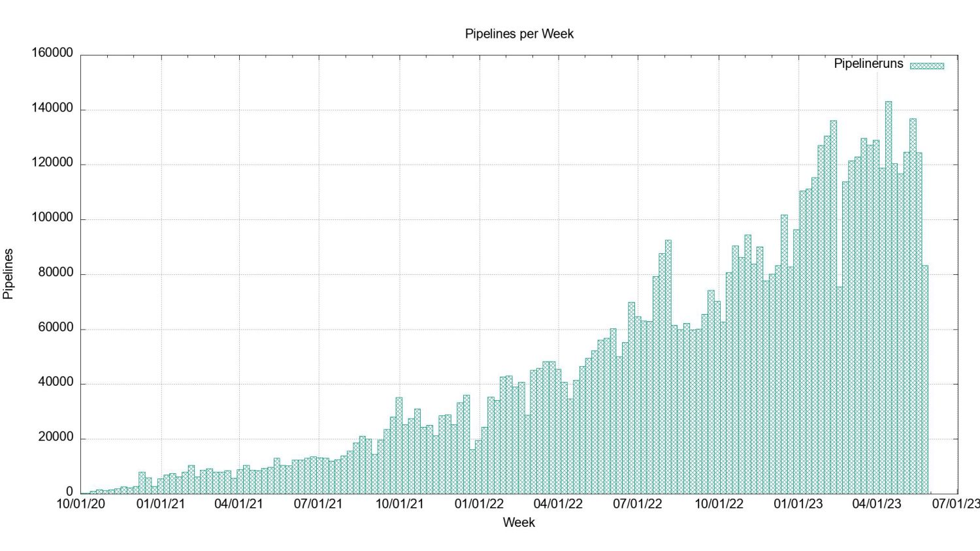Click the 20000 y-axis tick label
The image size is (980, 551).
(x=56, y=437)
